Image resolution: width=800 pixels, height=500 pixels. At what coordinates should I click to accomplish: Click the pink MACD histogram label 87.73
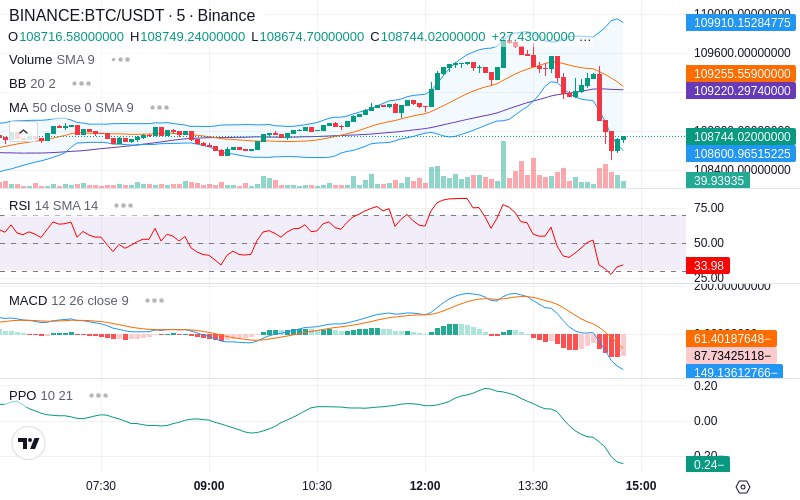click(x=732, y=355)
